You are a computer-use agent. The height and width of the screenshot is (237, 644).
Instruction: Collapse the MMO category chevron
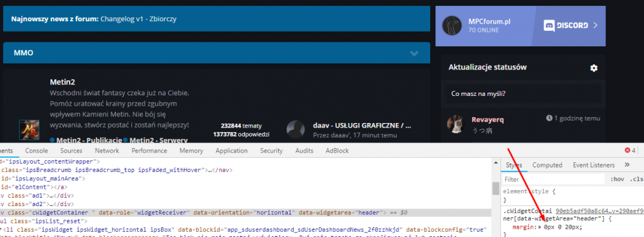[x=414, y=53]
